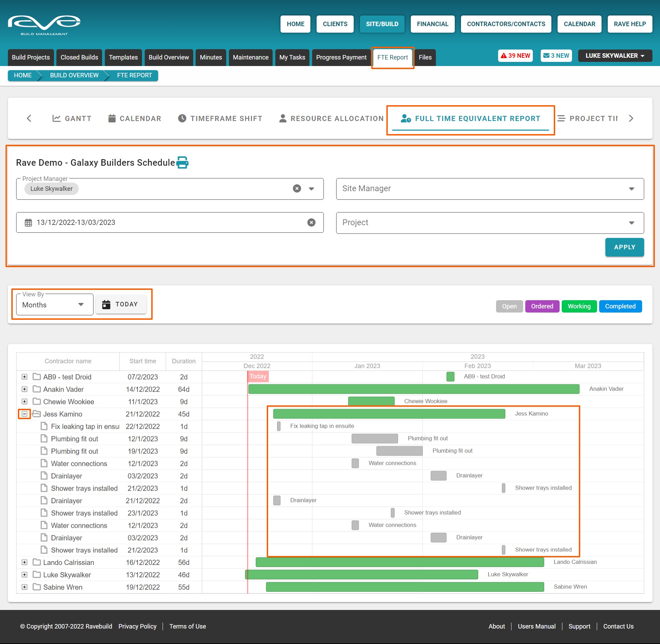
Task: Open the Project filter dropdown
Action: tap(489, 222)
